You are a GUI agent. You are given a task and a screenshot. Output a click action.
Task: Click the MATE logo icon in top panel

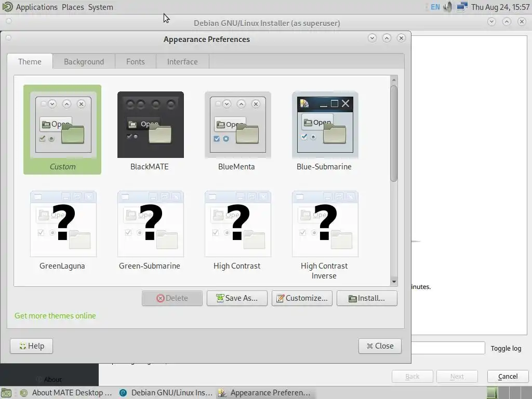(x=7, y=7)
